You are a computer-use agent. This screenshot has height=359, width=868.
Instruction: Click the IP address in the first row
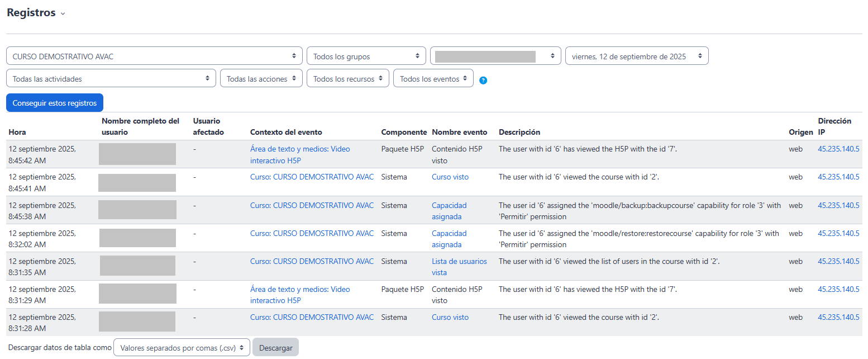pos(838,149)
